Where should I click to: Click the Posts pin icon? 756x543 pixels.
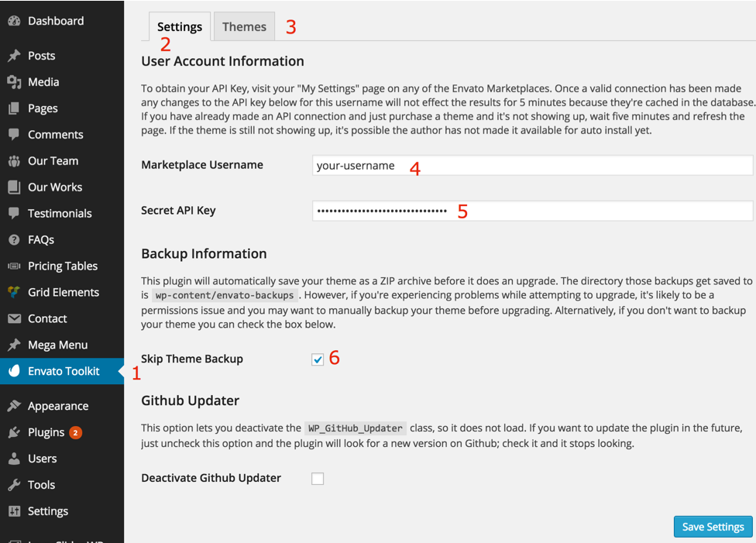pos(15,56)
